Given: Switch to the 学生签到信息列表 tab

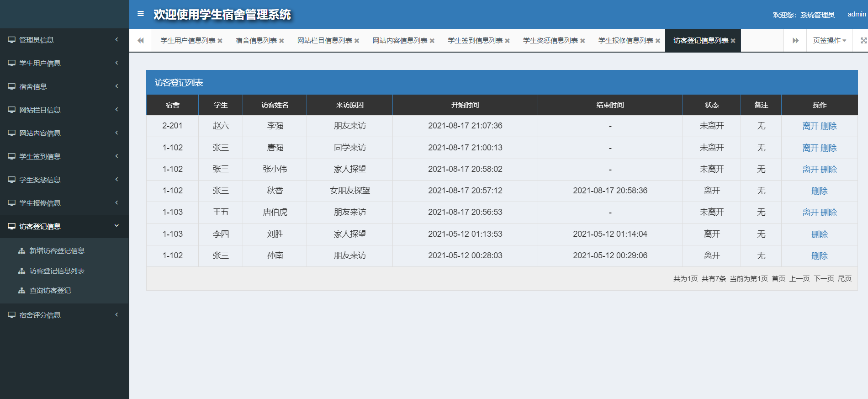Looking at the screenshot, I should point(475,41).
